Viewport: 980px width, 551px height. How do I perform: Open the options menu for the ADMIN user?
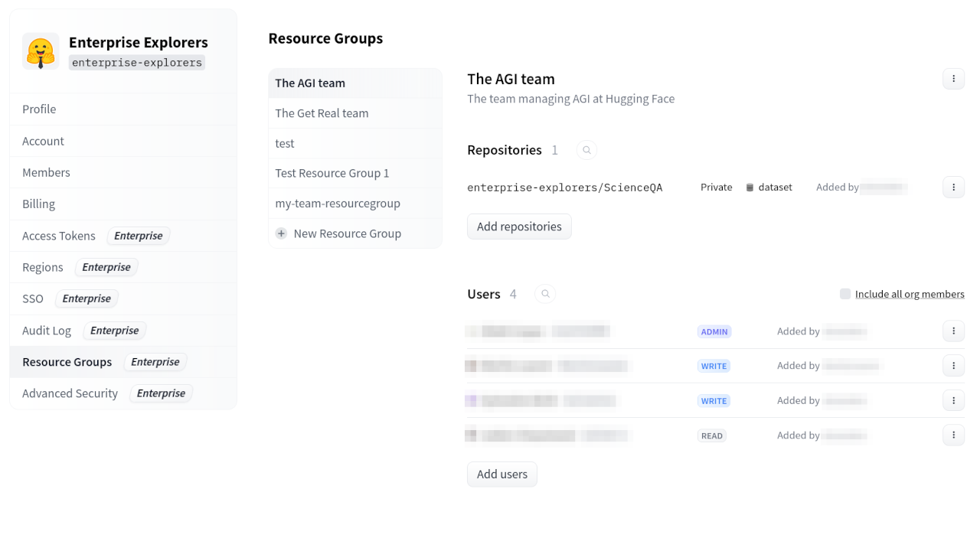(x=953, y=331)
